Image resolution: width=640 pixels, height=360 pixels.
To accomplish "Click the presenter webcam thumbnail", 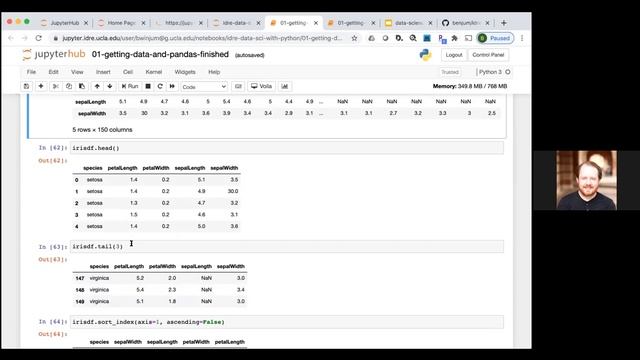I will 587,180.
